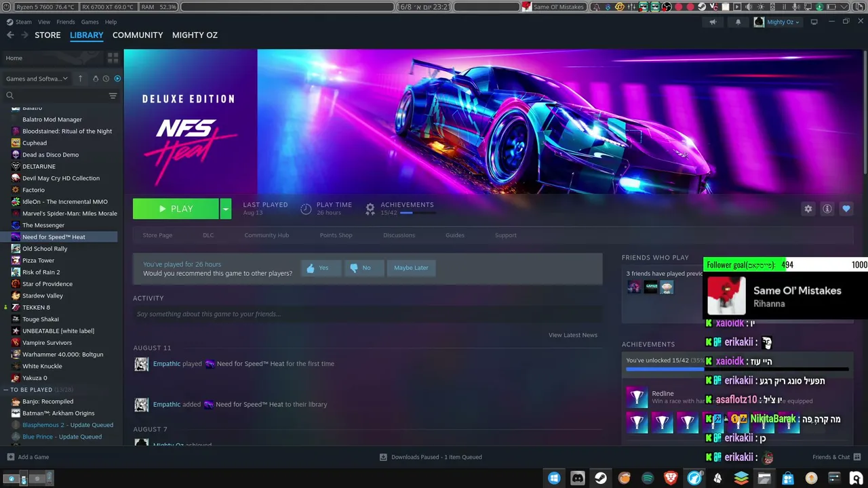Open Spotify from the taskbar

[x=648, y=479]
